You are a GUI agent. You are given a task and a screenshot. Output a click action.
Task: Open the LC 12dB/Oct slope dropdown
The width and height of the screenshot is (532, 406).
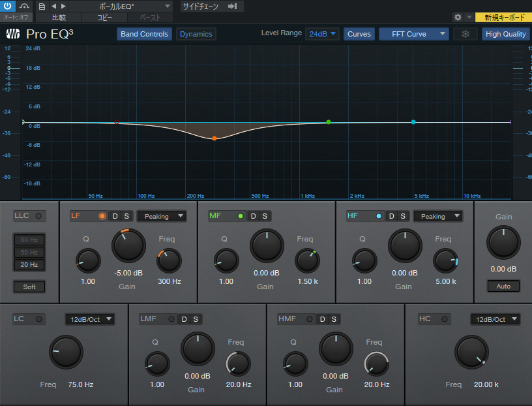pos(90,319)
